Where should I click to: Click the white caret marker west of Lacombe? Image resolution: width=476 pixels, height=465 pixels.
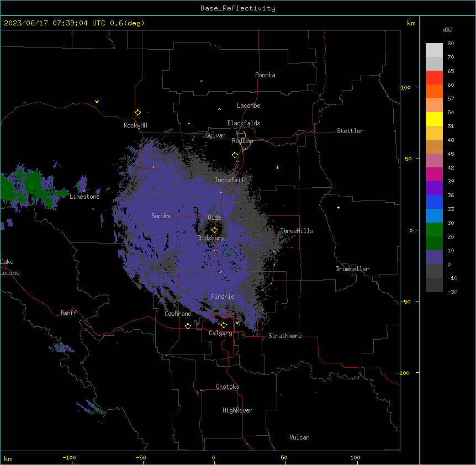click(219, 109)
